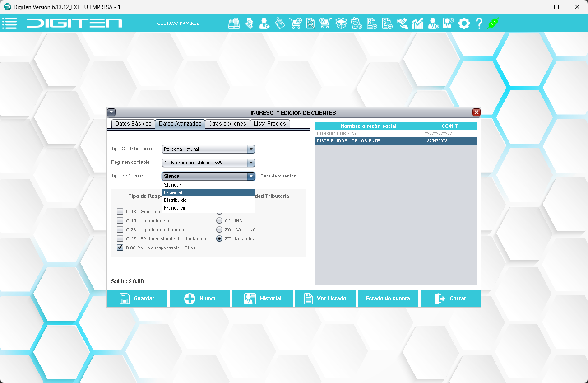Open Estado de cuenta
The width and height of the screenshot is (588, 383).
tap(388, 299)
